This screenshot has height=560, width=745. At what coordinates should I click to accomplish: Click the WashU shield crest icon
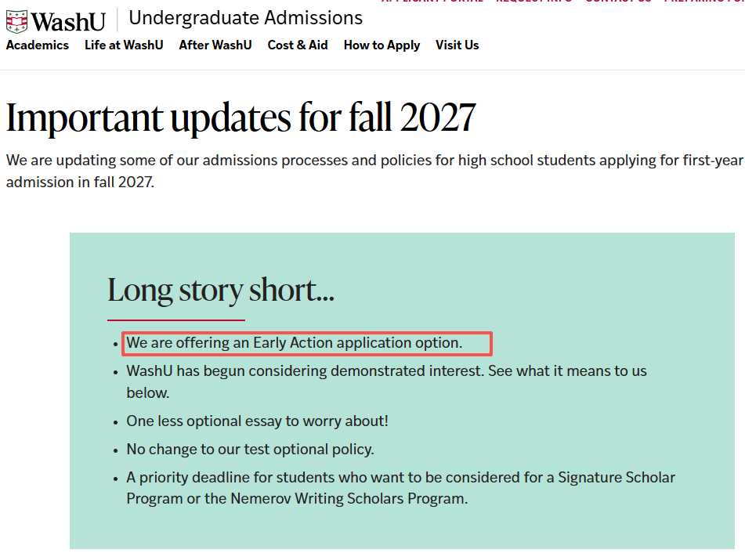tap(16, 21)
